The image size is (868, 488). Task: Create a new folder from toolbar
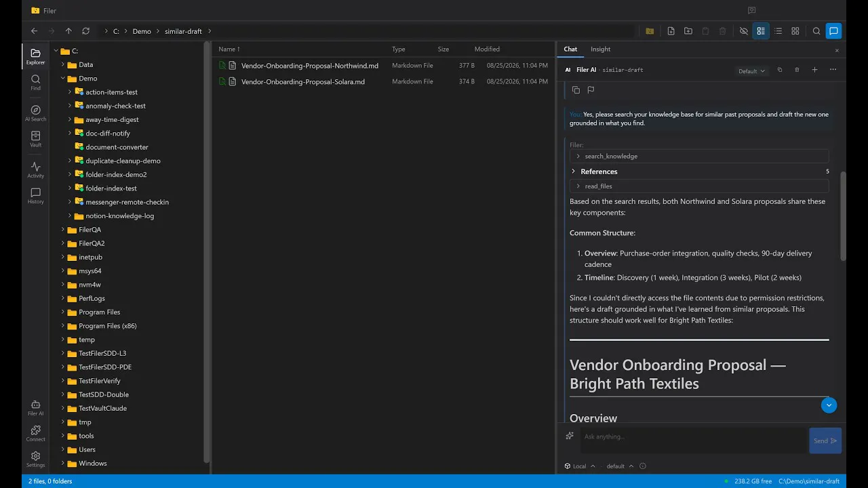pyautogui.click(x=688, y=31)
